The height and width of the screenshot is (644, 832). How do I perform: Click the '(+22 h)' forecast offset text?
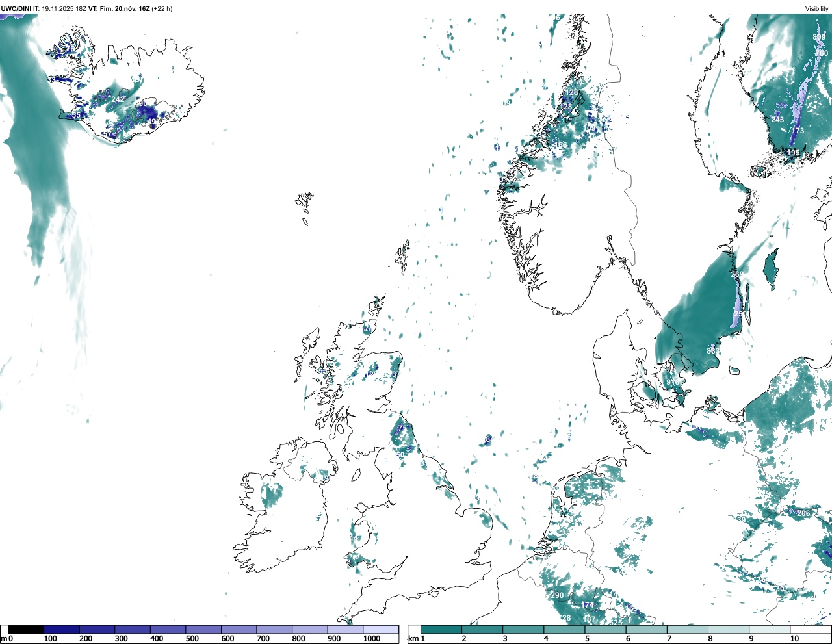(x=162, y=8)
